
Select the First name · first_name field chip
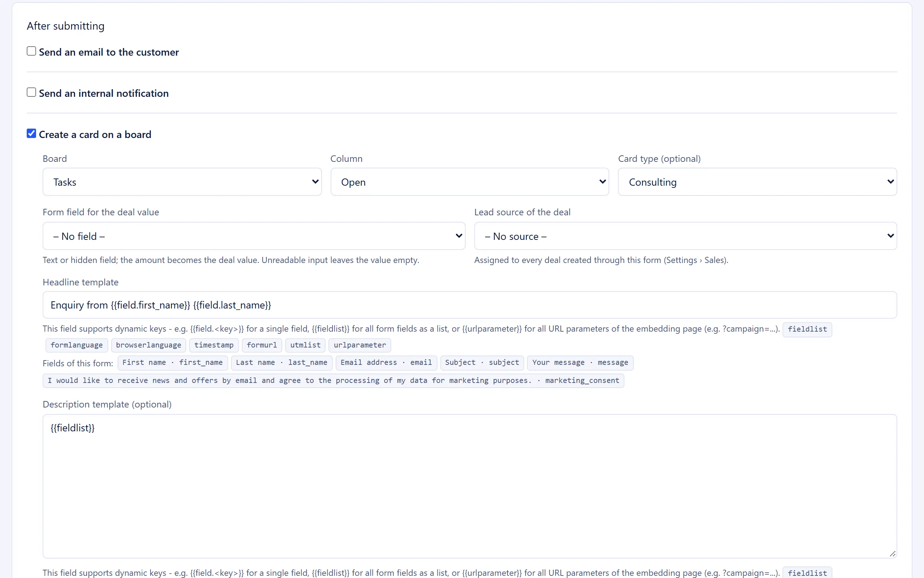click(x=173, y=363)
